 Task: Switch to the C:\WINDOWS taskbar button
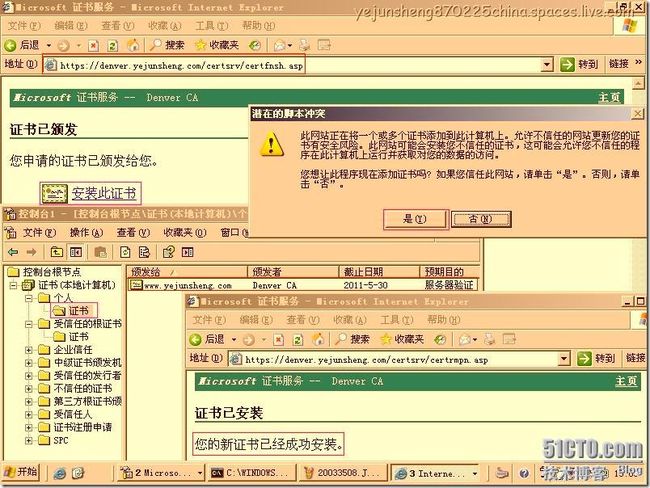252,473
